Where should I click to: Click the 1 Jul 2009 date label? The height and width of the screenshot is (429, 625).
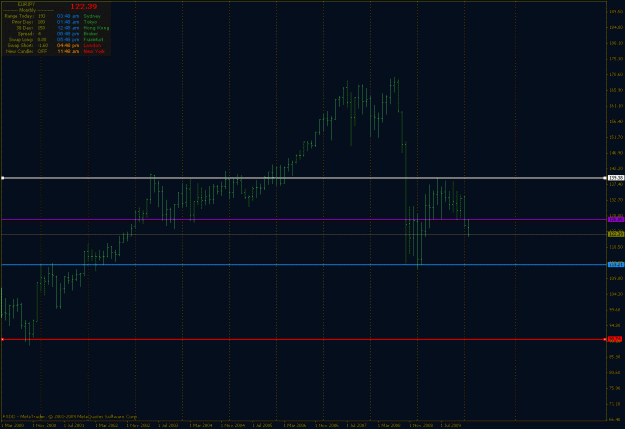click(450, 425)
